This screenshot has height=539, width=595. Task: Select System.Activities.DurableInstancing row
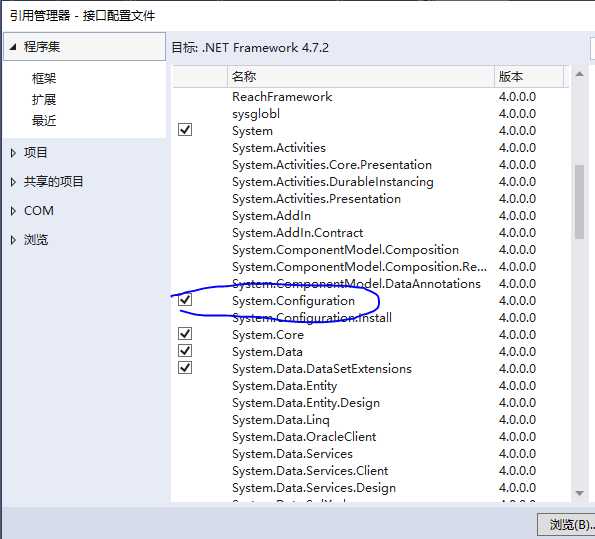coord(371,182)
